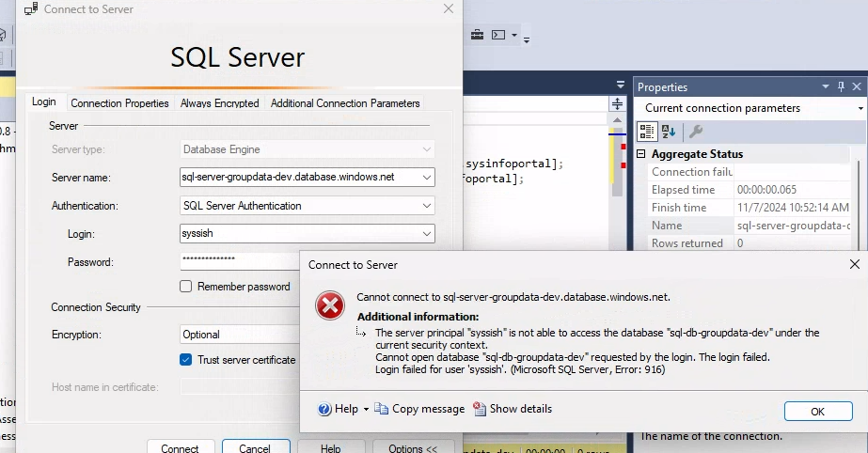Toggle the Remember password checkbox

pos(186,287)
